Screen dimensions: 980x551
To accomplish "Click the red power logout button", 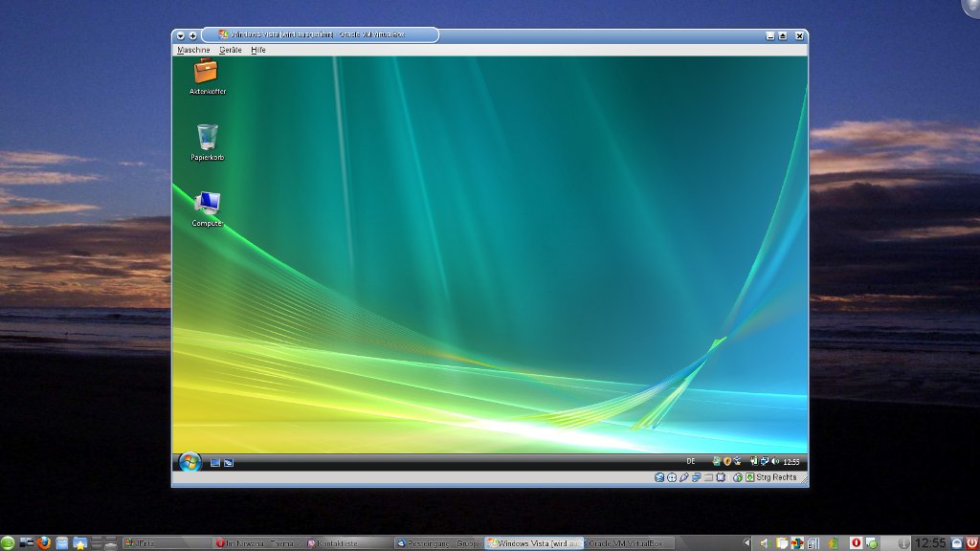I will [x=972, y=543].
